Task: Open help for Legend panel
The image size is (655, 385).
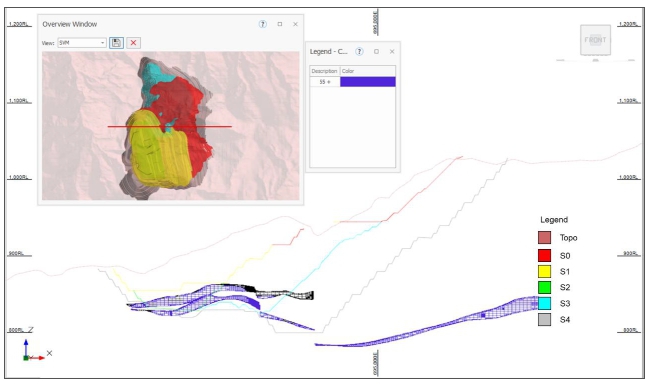Action: click(359, 51)
